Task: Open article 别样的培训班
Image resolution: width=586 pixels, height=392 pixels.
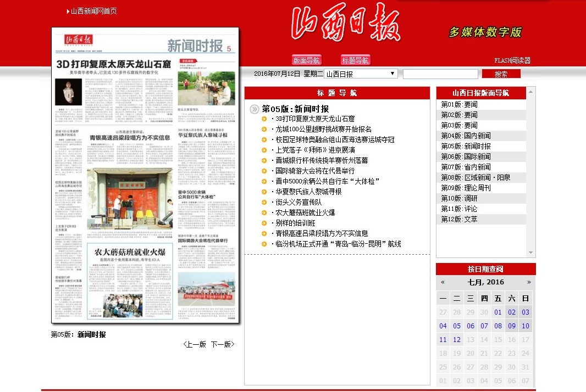Action: coord(295,223)
